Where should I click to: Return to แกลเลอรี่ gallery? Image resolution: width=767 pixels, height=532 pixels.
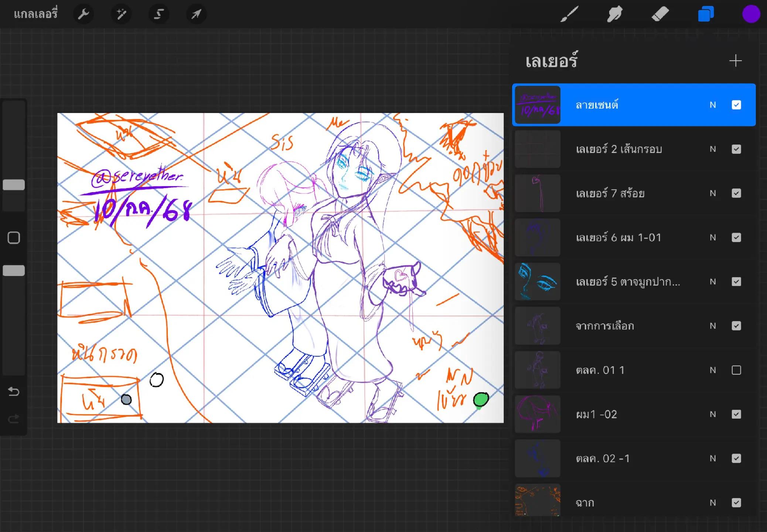36,14
